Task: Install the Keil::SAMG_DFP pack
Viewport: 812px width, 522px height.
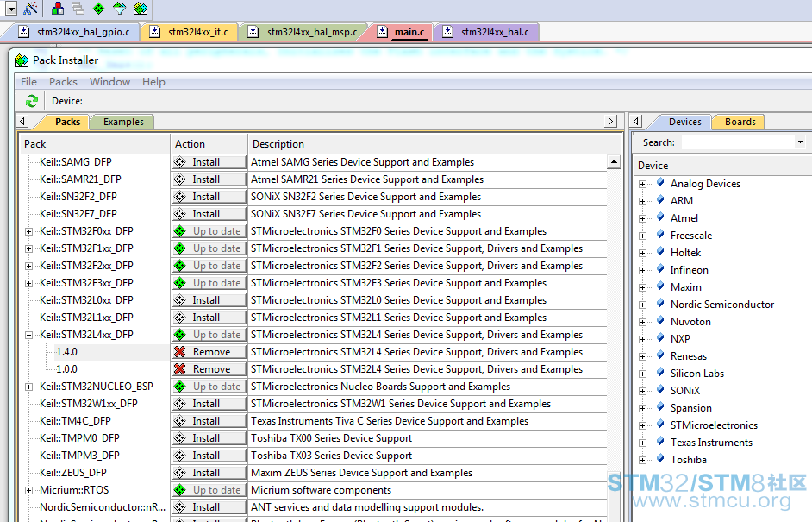Action: tap(209, 162)
